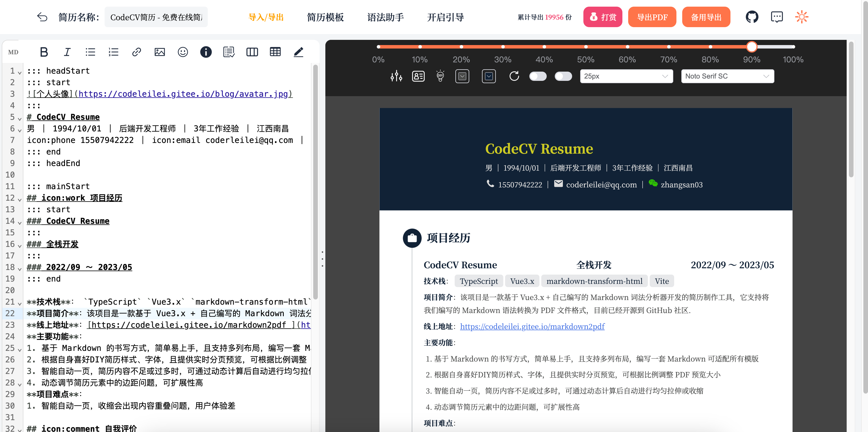The image size is (868, 432).
Task: Insert an image with the picture icon
Action: 160,52
